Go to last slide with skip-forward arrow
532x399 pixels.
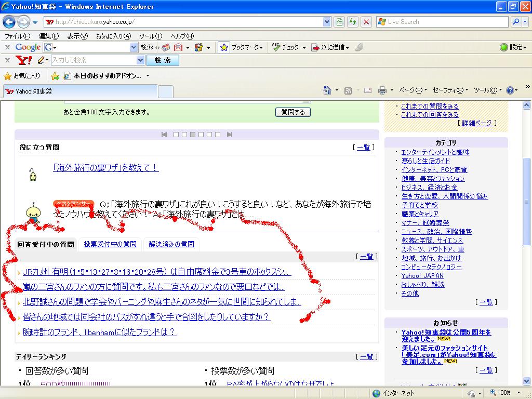click(x=229, y=135)
